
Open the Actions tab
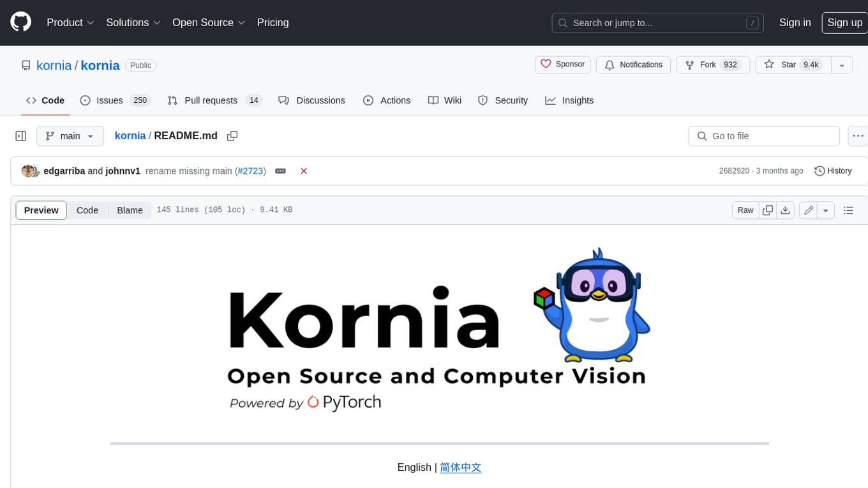click(x=387, y=100)
